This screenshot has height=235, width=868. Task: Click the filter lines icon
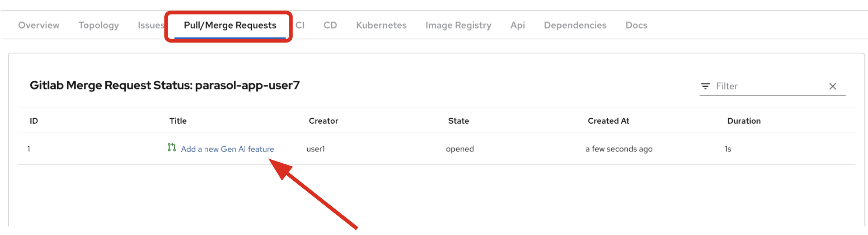705,86
